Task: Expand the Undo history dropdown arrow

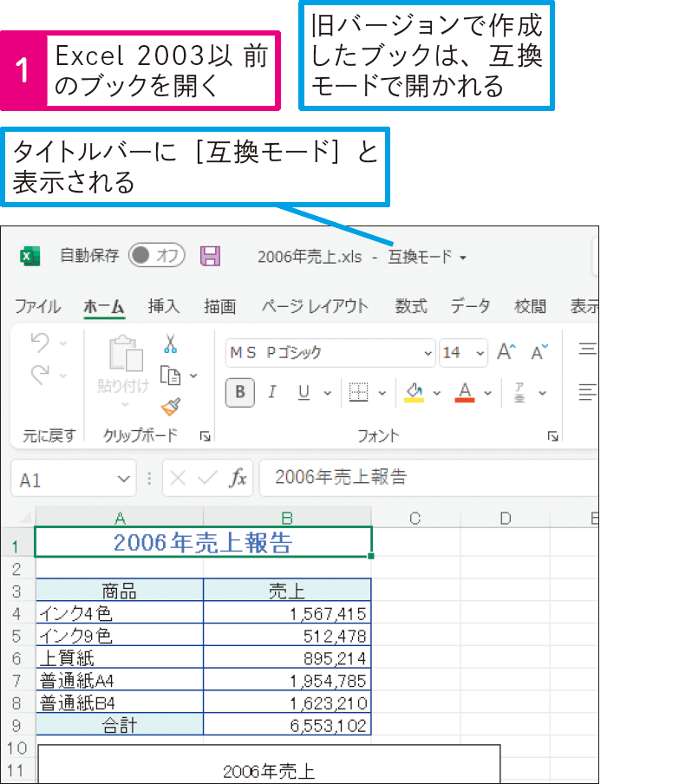Action: pos(63,343)
